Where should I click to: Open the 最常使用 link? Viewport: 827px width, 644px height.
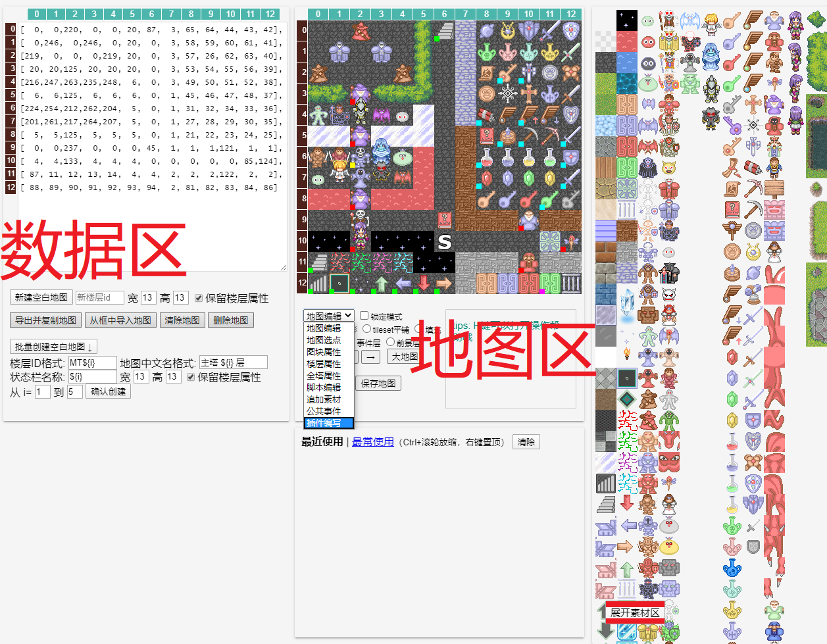(x=372, y=441)
